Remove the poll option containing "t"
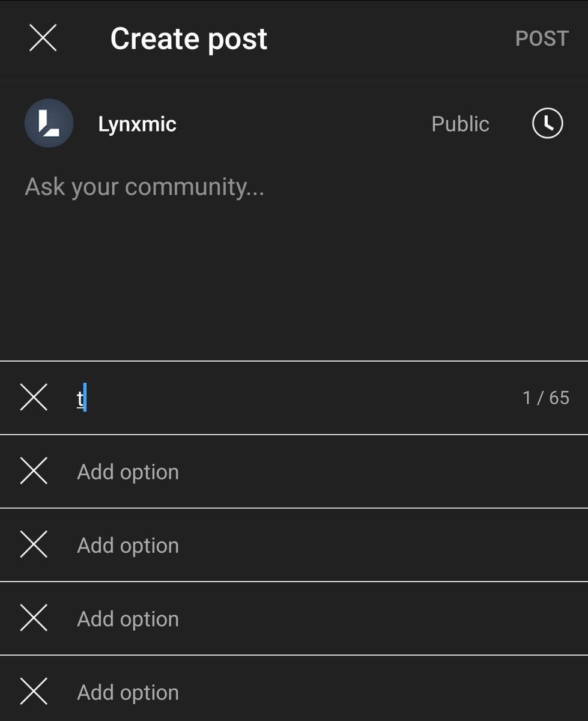The height and width of the screenshot is (721, 588). tap(34, 398)
